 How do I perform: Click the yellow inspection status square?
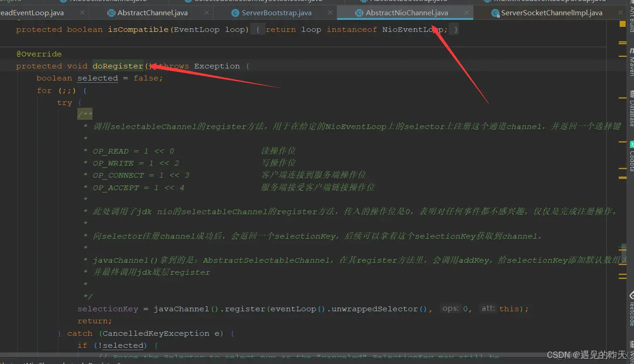[x=622, y=24]
